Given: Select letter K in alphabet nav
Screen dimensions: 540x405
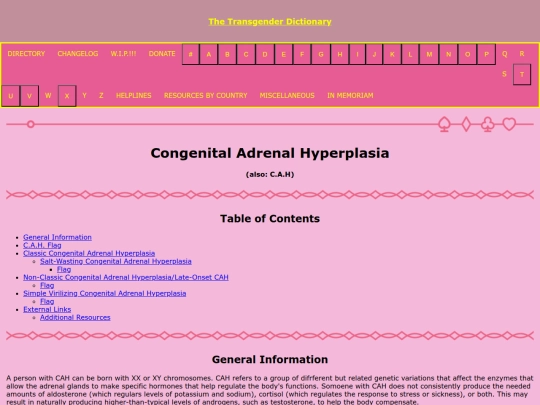Looking at the screenshot, I should [x=392, y=54].
